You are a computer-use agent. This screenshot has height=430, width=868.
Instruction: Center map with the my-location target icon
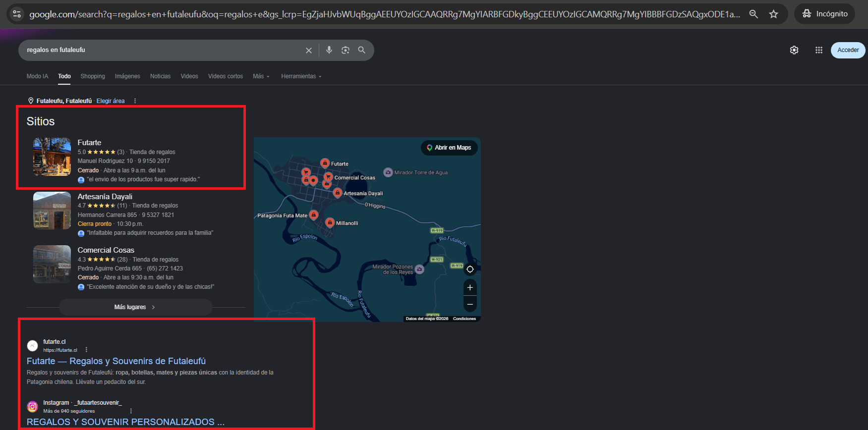tap(470, 269)
